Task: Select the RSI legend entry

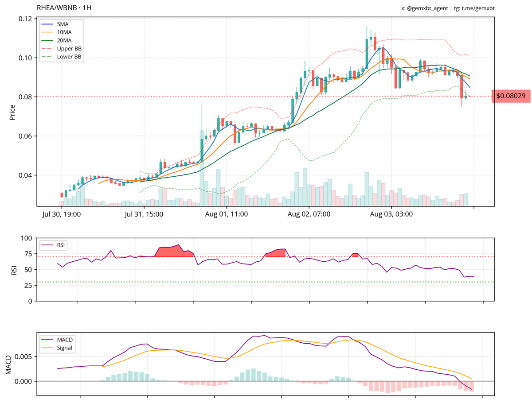Action: coord(54,244)
